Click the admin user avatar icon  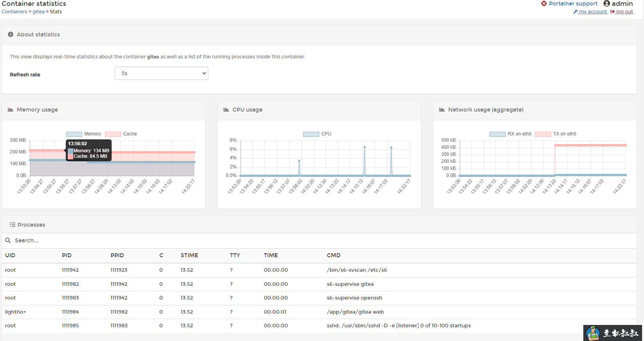point(607,4)
